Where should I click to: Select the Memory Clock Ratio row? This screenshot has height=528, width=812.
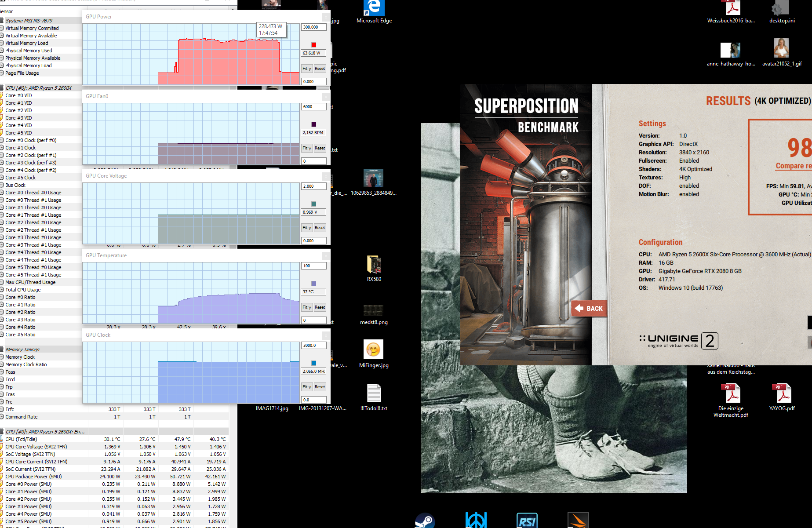coord(41,364)
